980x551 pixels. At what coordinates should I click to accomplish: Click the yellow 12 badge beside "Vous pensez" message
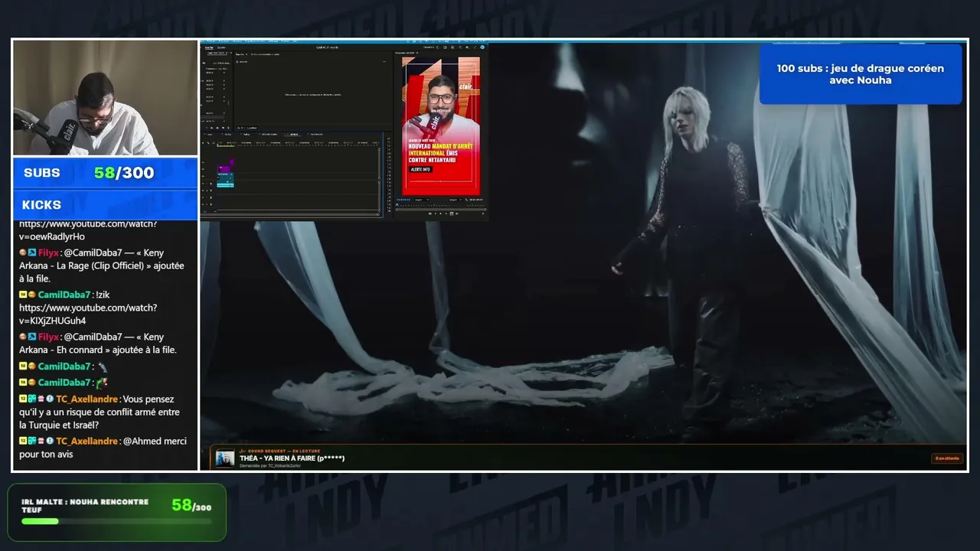tap(23, 399)
